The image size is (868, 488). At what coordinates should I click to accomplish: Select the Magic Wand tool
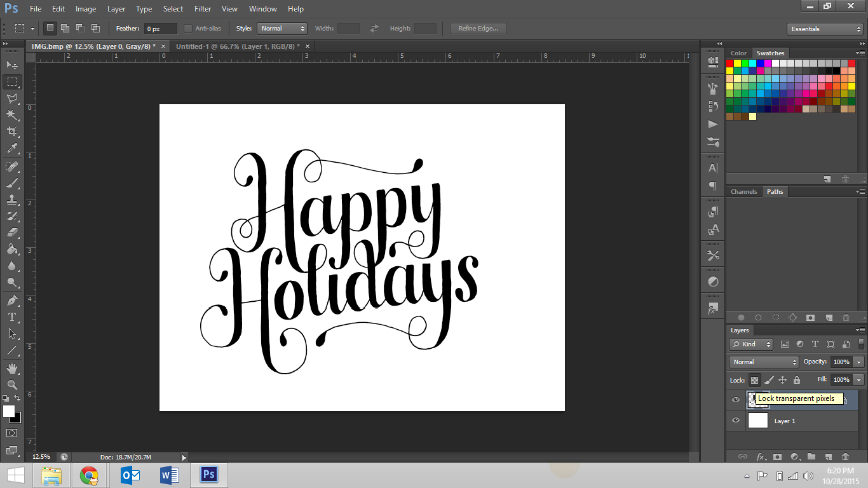[x=12, y=114]
